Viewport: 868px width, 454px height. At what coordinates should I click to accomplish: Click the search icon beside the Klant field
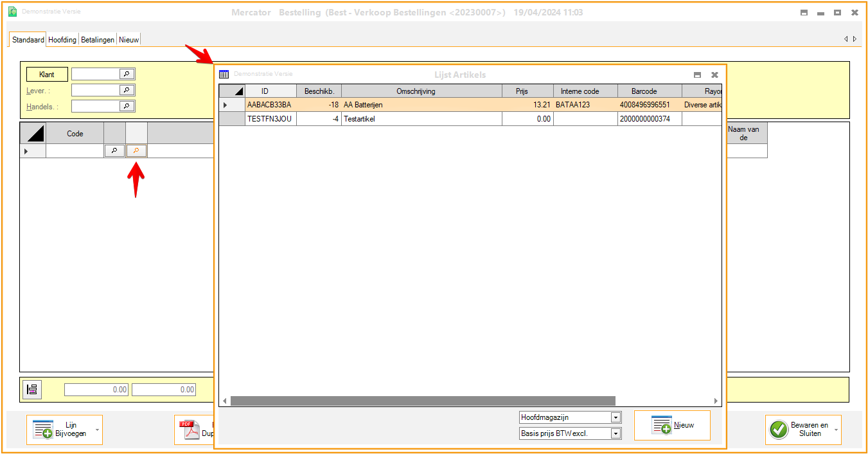(x=127, y=74)
